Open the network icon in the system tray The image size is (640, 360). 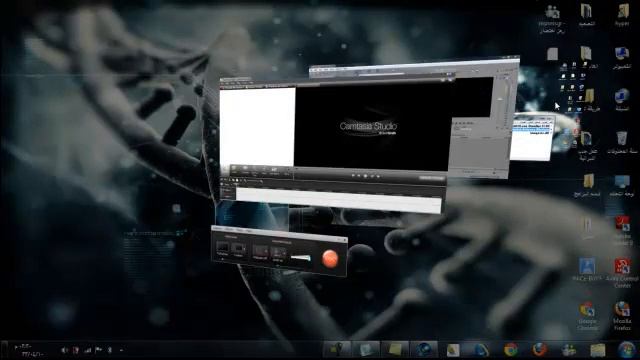click(x=87, y=350)
